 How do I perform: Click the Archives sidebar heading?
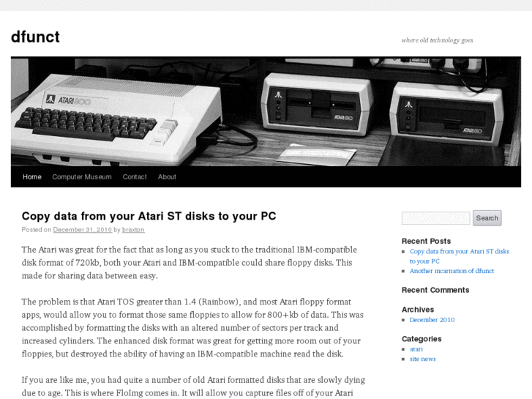[x=418, y=310]
